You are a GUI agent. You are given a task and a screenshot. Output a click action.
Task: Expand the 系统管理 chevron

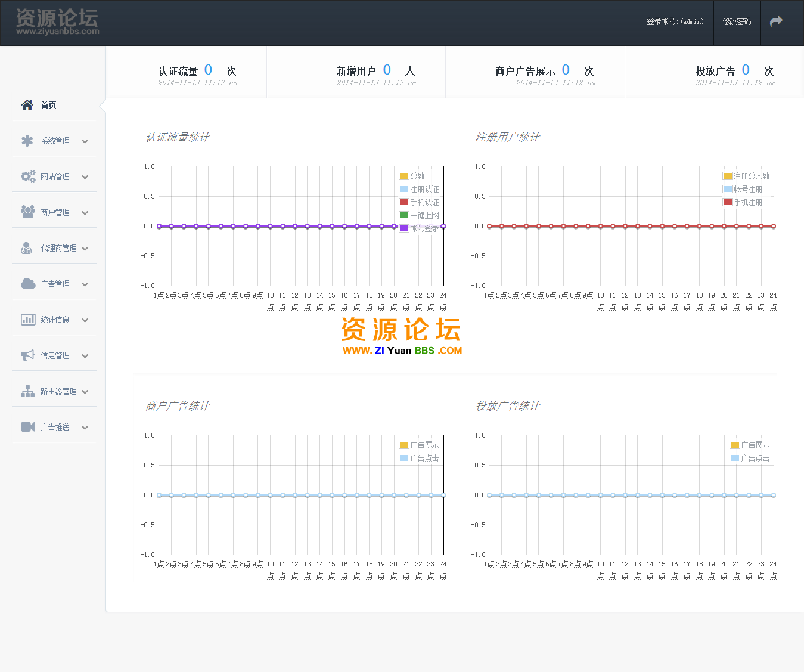[x=85, y=141]
